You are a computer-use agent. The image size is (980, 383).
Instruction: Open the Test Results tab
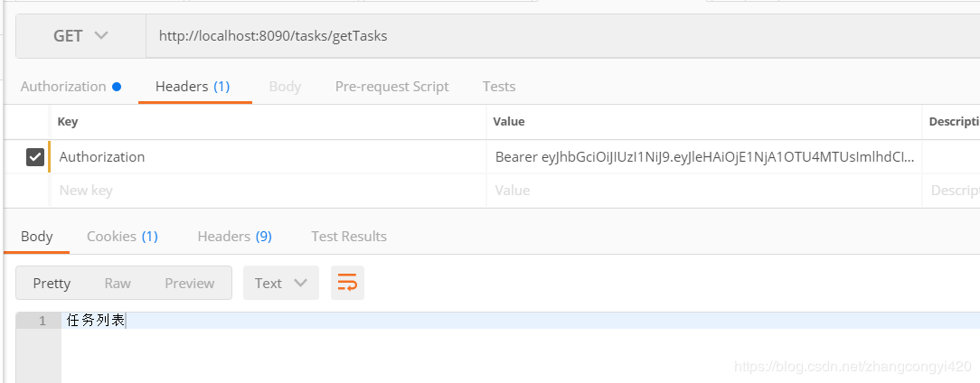tap(349, 237)
